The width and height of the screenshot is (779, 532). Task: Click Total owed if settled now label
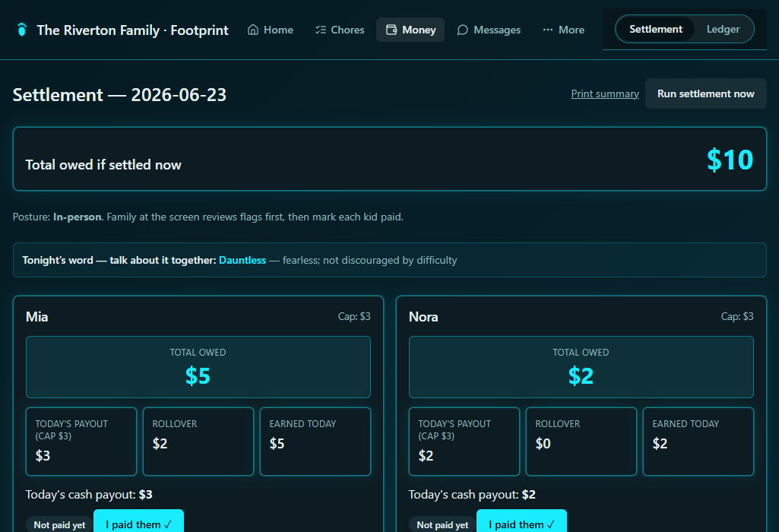click(x=103, y=165)
